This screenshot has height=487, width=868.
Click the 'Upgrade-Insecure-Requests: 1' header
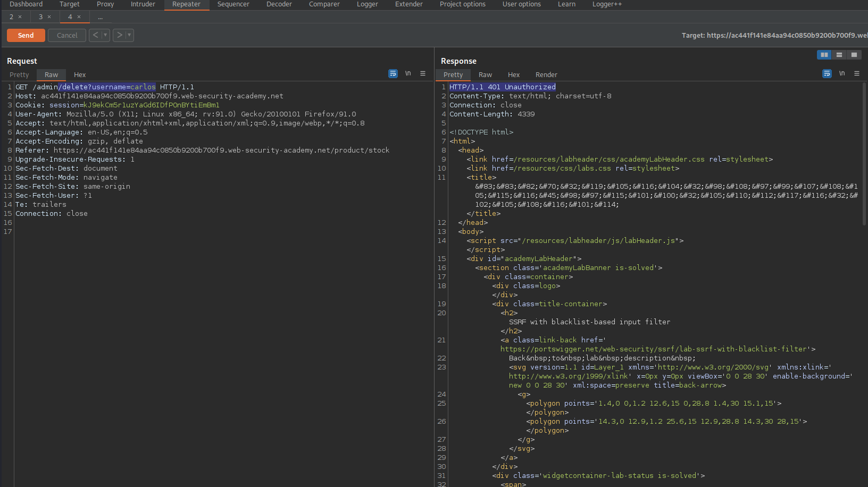point(75,159)
